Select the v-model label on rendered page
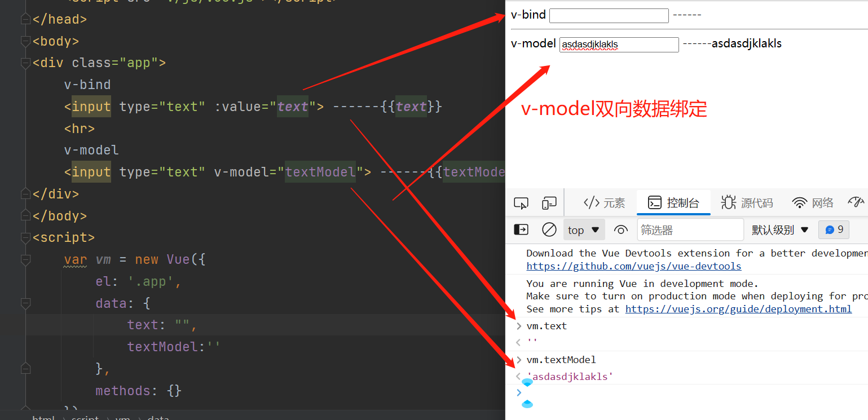Viewport: 868px width, 420px height. pos(534,43)
